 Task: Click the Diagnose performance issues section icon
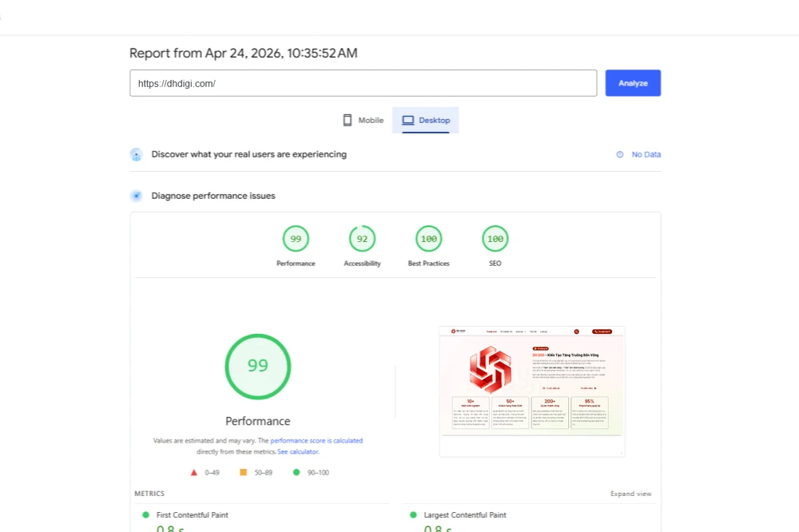[x=136, y=196]
